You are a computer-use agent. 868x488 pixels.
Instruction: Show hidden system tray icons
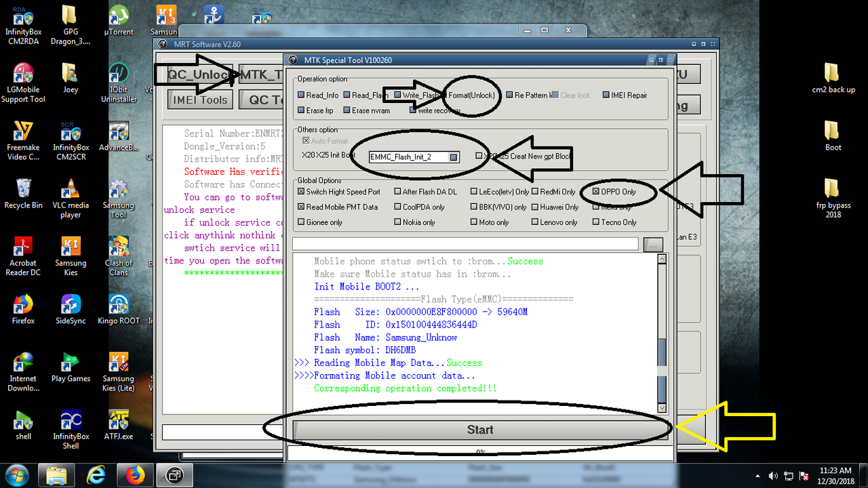pyautogui.click(x=758, y=475)
